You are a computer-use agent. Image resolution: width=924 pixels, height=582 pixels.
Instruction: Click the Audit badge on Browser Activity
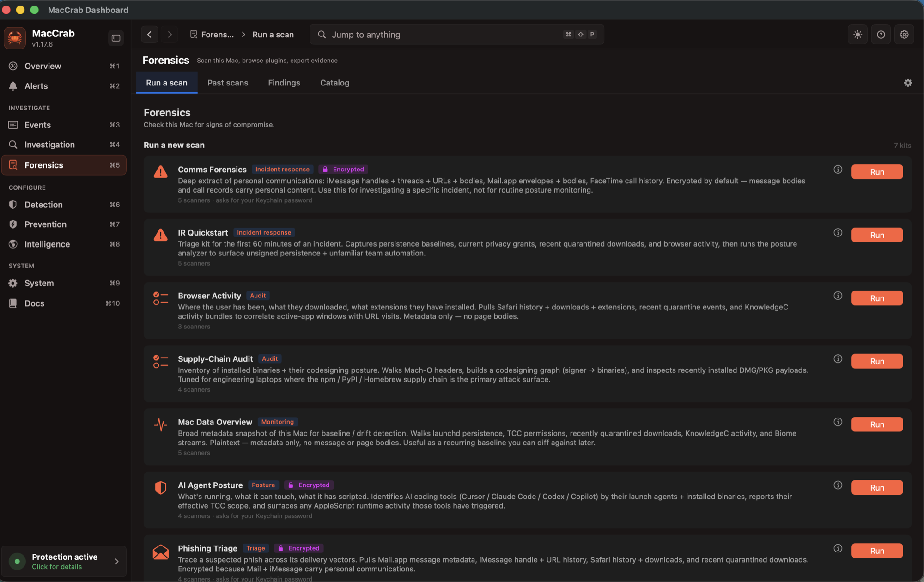tap(258, 296)
